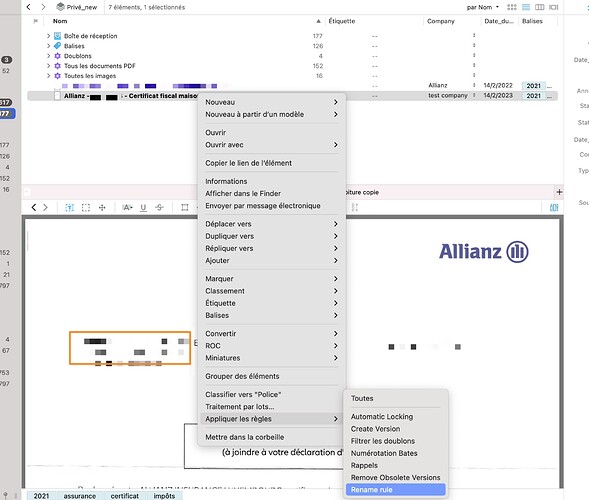The height and width of the screenshot is (500, 589).
Task: Choose the rectangular selection tool
Action: click(86, 207)
